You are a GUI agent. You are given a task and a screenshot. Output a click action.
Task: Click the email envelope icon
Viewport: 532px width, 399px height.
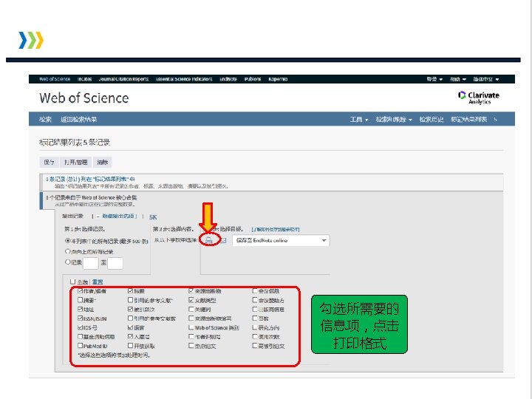223,240
